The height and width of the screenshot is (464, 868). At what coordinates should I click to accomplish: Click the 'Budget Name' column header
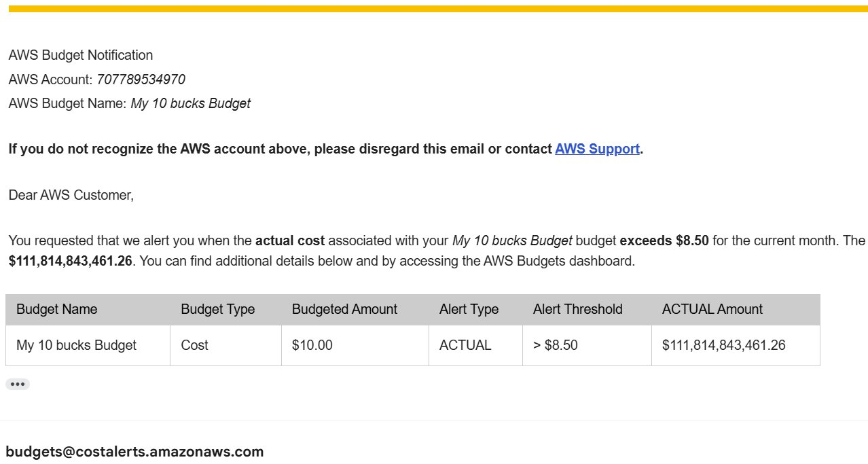(88, 309)
